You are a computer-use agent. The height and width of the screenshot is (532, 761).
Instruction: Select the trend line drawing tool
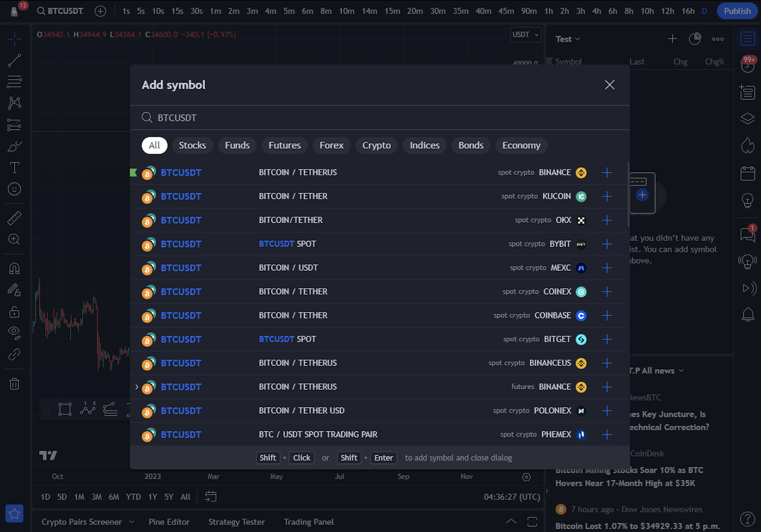(15, 60)
